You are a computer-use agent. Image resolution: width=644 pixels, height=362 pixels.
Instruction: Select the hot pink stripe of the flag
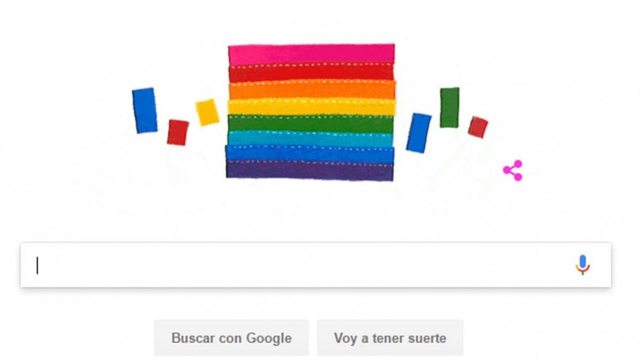tap(311, 54)
